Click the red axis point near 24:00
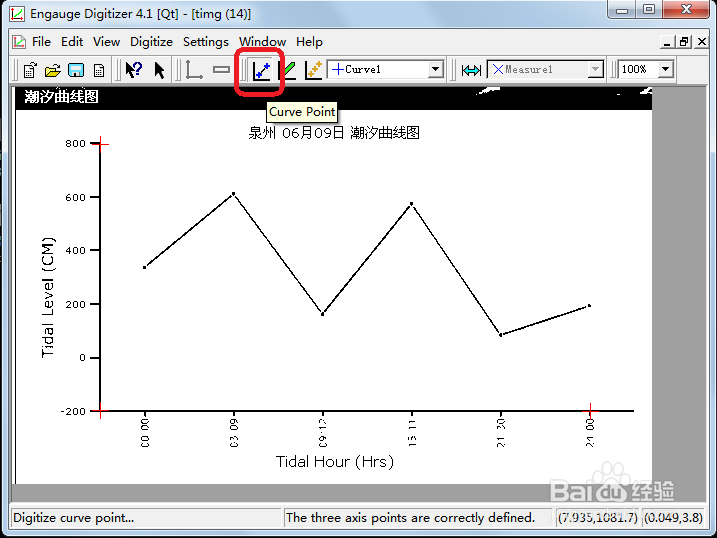This screenshot has width=717, height=538. [590, 411]
